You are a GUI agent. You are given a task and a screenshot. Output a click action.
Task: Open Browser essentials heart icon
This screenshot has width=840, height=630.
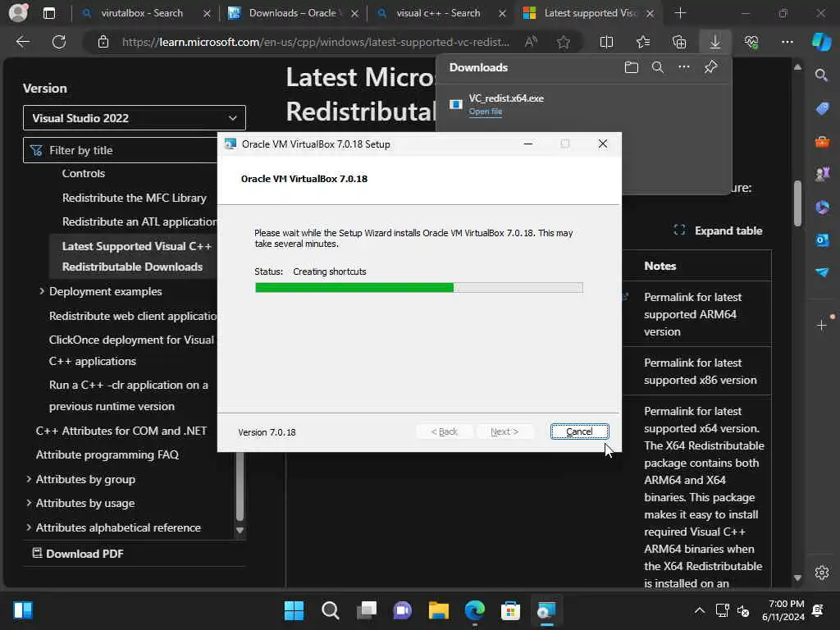[x=751, y=42]
